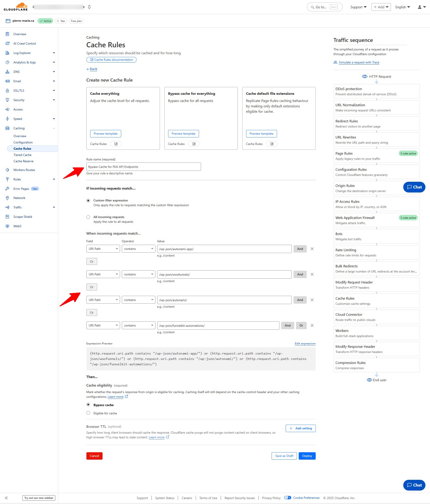Viewport: 430px width, 504px height.
Task: Click the Web3 sidebar icon
Action: point(7,226)
